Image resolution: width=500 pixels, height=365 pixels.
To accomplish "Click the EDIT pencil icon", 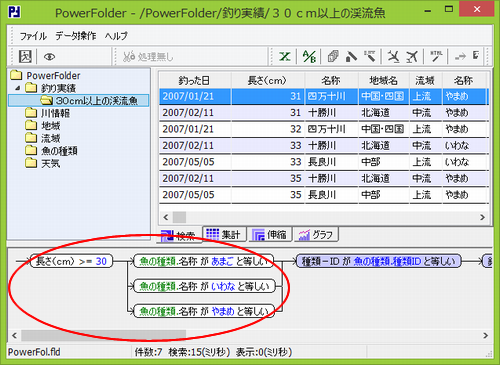I will [x=369, y=56].
